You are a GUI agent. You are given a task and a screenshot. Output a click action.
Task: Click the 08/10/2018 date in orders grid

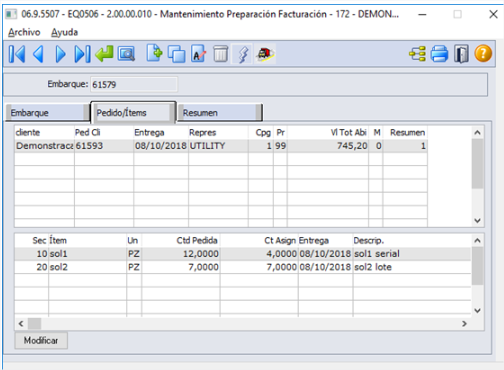tap(161, 146)
